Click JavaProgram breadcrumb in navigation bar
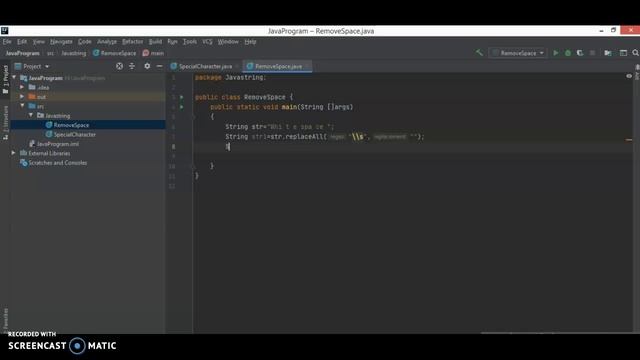The image size is (640, 360). pyautogui.click(x=22, y=53)
